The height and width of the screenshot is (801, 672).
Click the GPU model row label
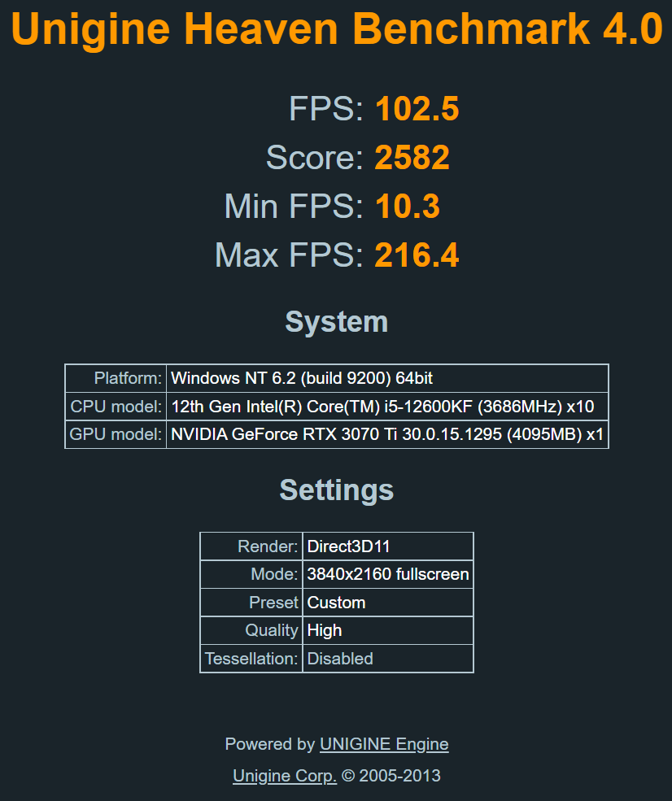click(x=116, y=434)
